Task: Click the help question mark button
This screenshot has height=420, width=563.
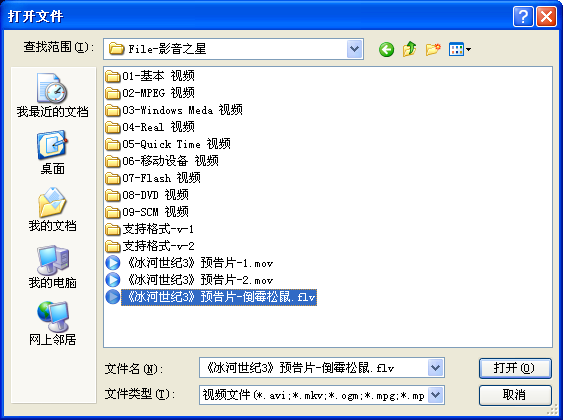Action: click(523, 17)
